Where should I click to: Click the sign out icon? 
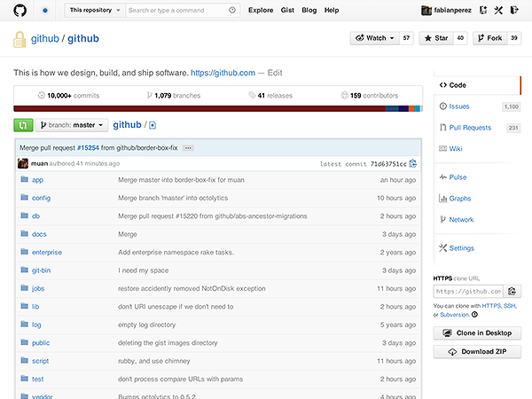click(514, 10)
